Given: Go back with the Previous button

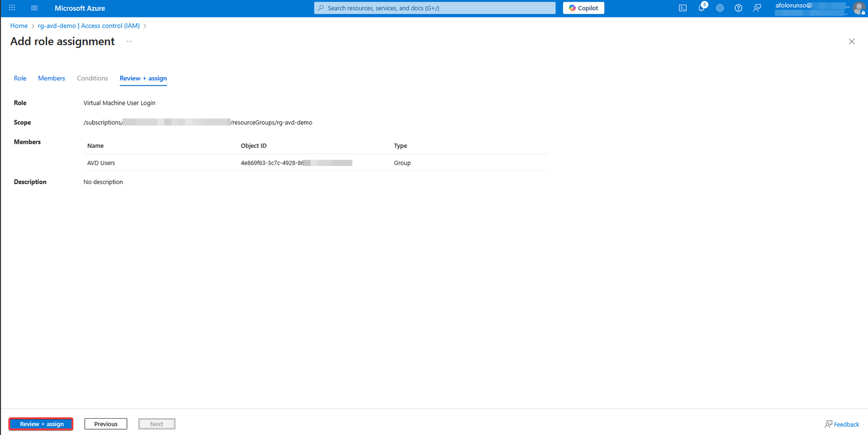Looking at the screenshot, I should pos(106,424).
